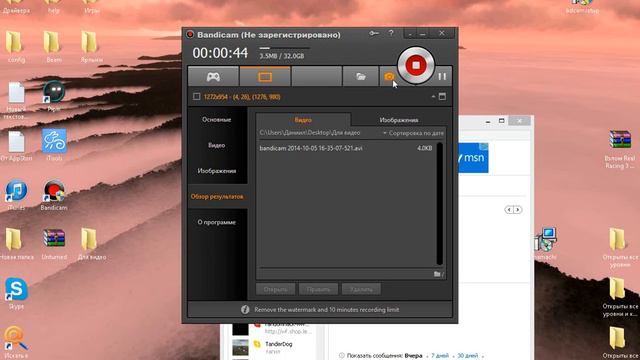Screen dimensions: 640x360
Task: Open the config folder on desktop
Action: click(16, 47)
